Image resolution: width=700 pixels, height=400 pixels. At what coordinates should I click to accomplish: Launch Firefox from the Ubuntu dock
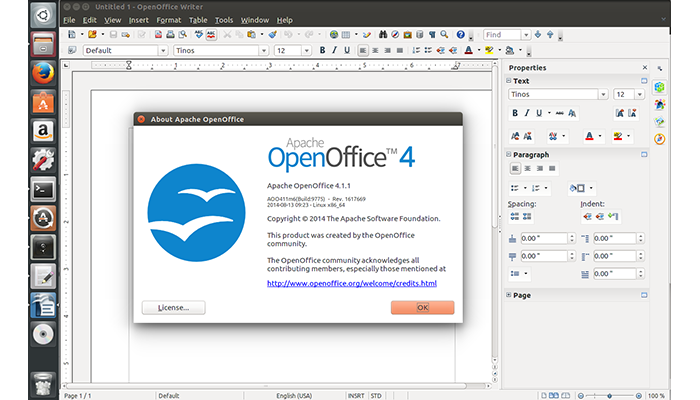(43, 73)
